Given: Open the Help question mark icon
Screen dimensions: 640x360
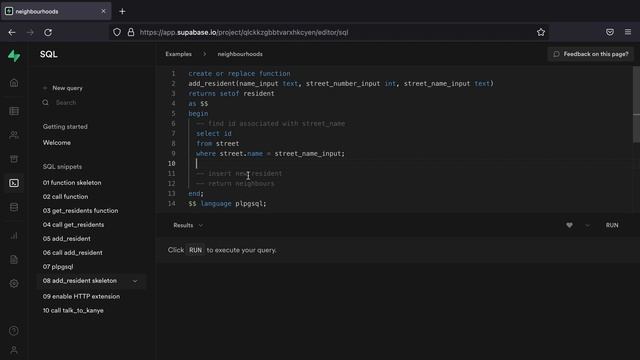Looking at the screenshot, I should (14, 331).
